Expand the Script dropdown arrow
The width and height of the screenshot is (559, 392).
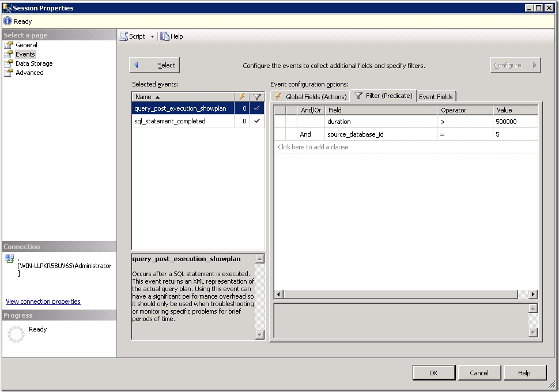tap(152, 36)
